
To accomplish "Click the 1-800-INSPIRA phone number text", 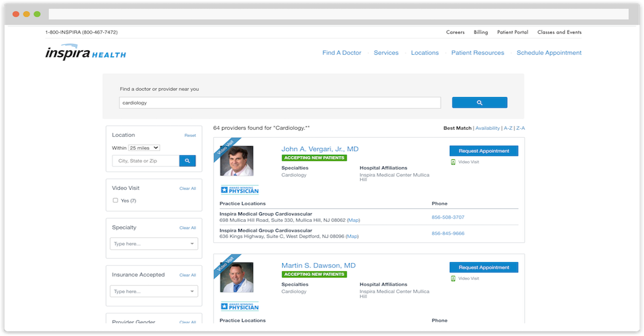I will 82,32.
